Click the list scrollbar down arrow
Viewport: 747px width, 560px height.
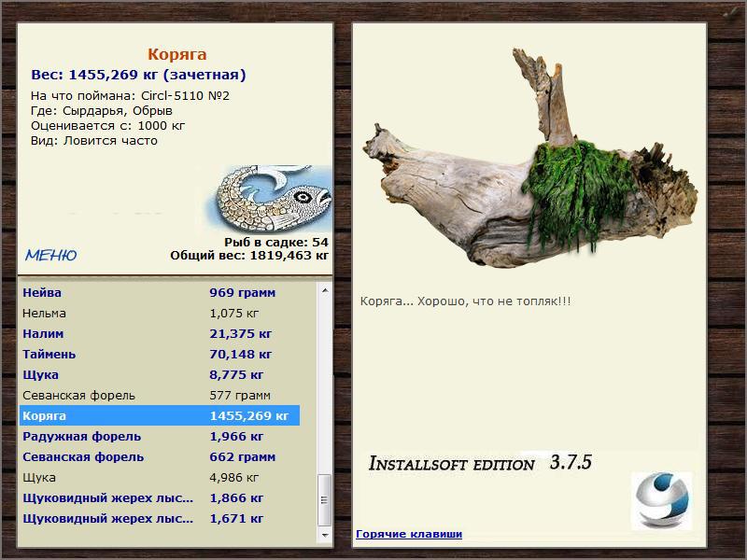coord(325,535)
